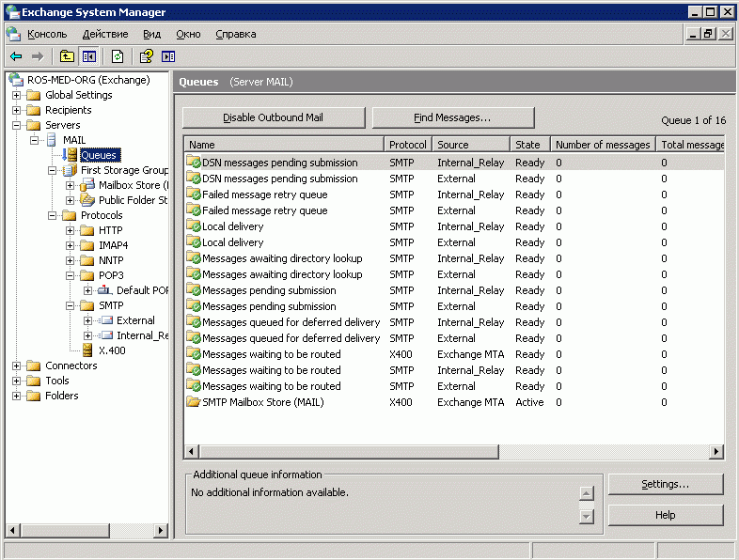The height and width of the screenshot is (560, 739).
Task: Select External Messages queued for deferred delivery
Action: point(455,338)
